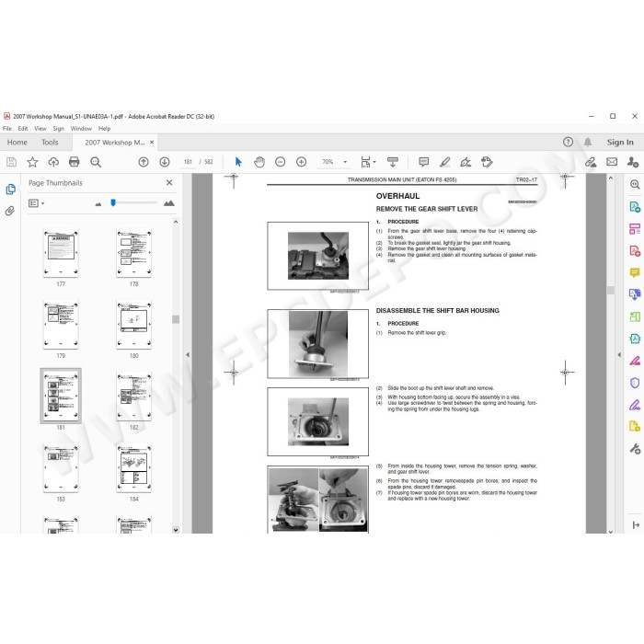Switch to the Tools tab
Screen dimensions: 644x644
tap(50, 142)
